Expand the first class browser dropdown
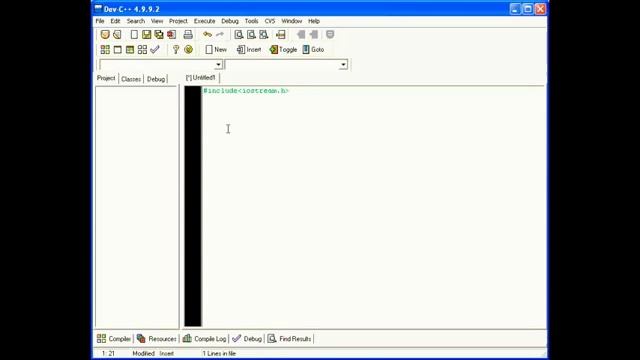 click(218, 64)
